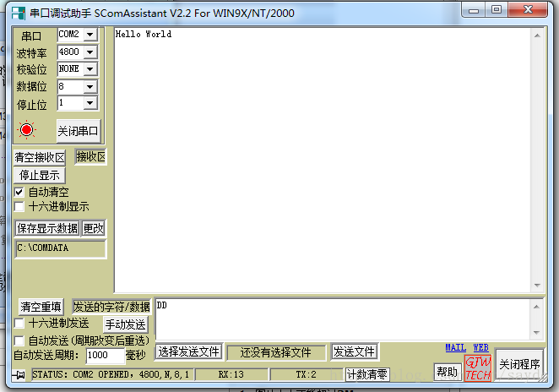This screenshot has height=392, width=559.
Task: Minimize the SComAssistant window
Action: tap(474, 9)
